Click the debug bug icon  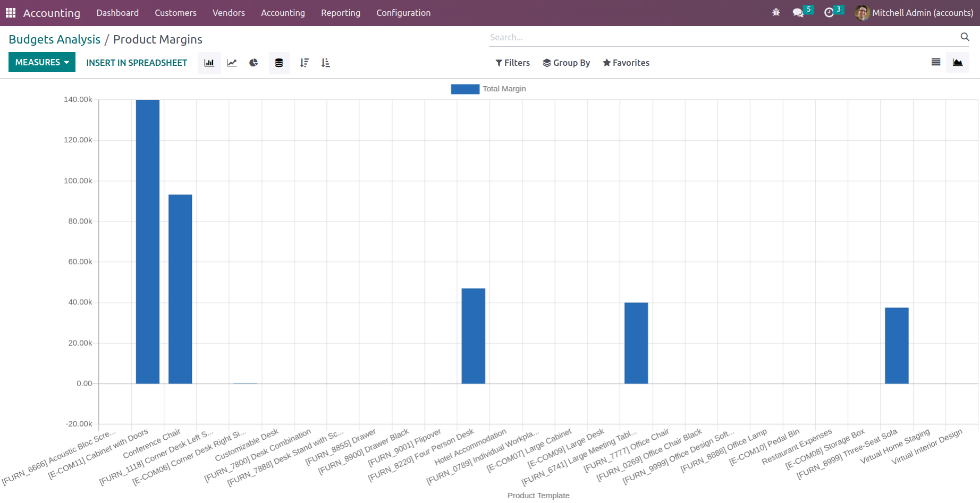[776, 13]
